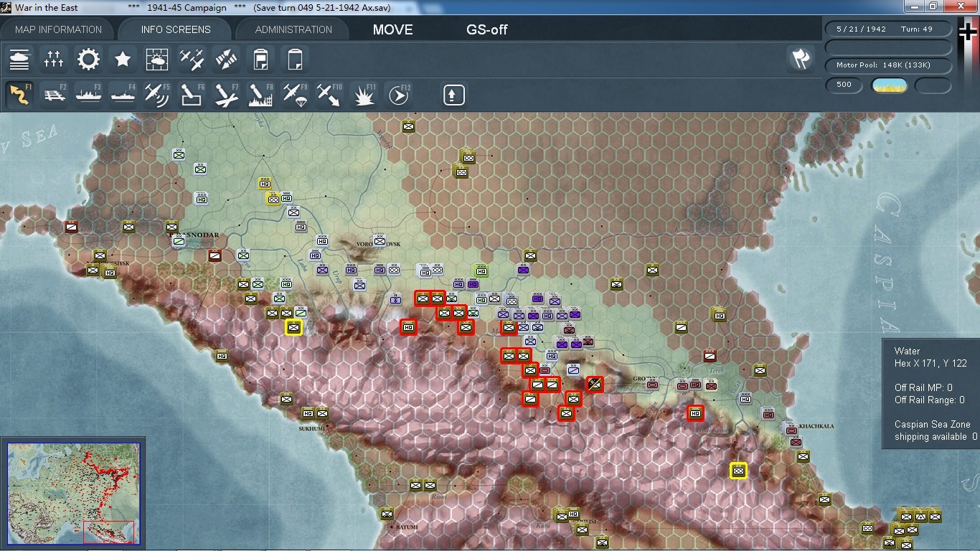
Task: Click the sky-and-wheat weather indicator
Action: click(x=890, y=85)
